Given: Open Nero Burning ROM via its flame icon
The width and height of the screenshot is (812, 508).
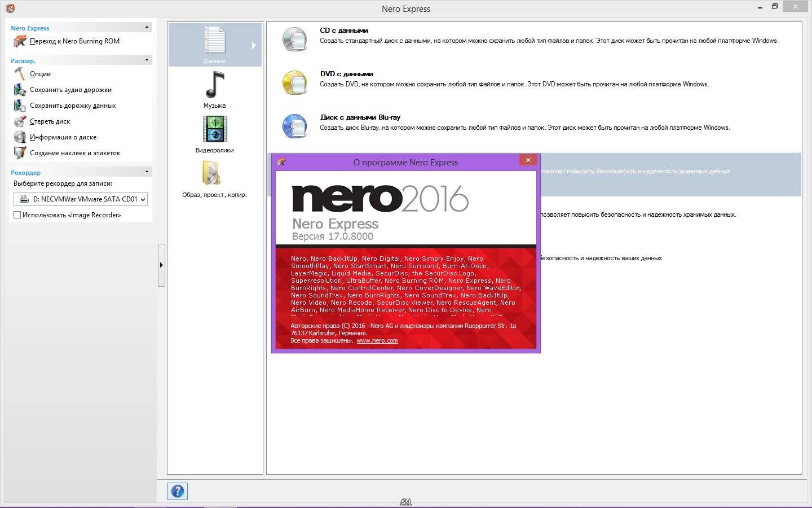Looking at the screenshot, I should point(20,41).
